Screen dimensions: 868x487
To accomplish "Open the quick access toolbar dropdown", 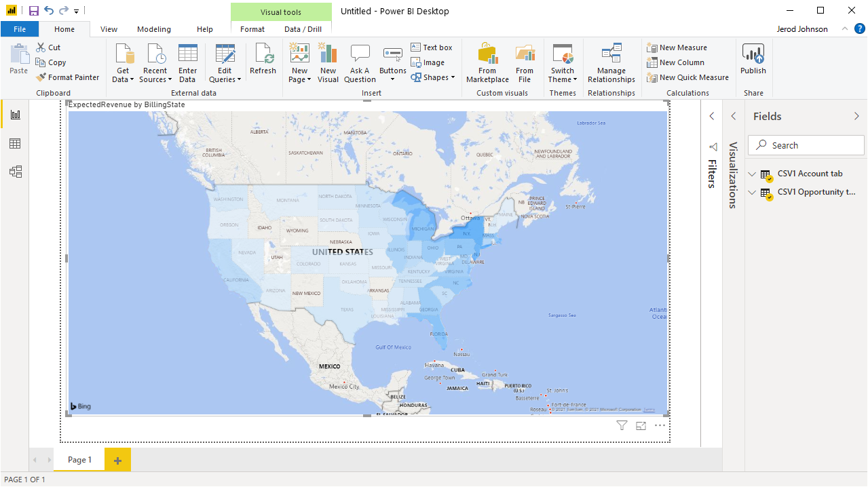I will (x=76, y=12).
